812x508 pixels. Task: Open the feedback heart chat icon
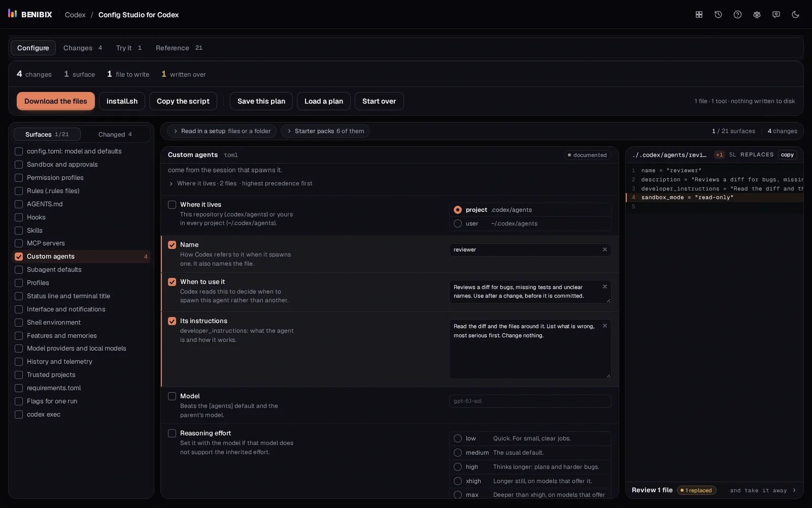tap(776, 15)
